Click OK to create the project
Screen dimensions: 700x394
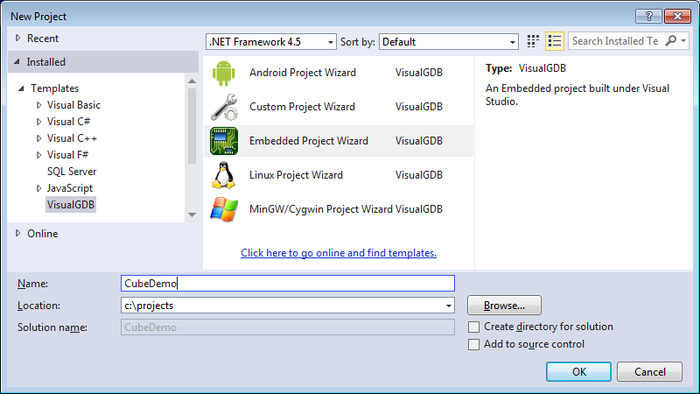point(579,372)
